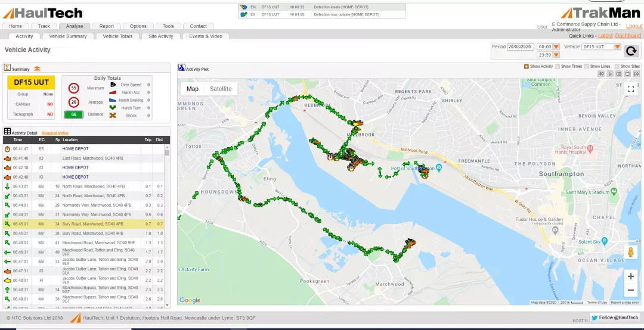Zoom in on the map
Image resolution: width=644 pixels, height=330 pixels.
[x=631, y=276]
